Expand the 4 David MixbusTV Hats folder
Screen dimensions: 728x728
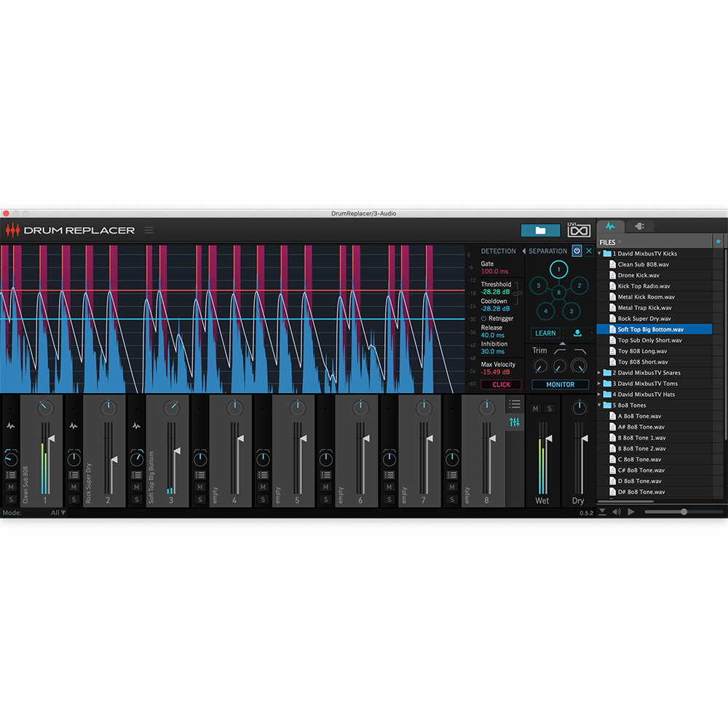tap(599, 394)
